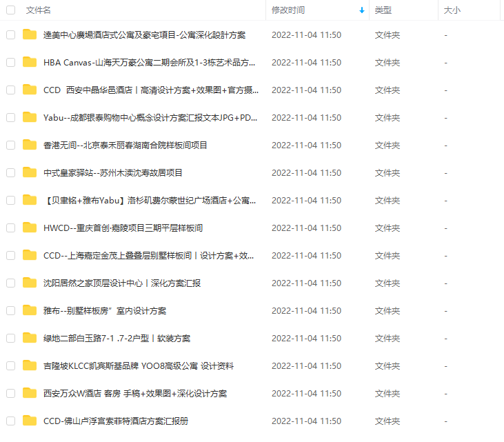Open HWCD--重庆首创·嘉陵项目三期平层样板间
504x442 pixels.
tap(123, 228)
